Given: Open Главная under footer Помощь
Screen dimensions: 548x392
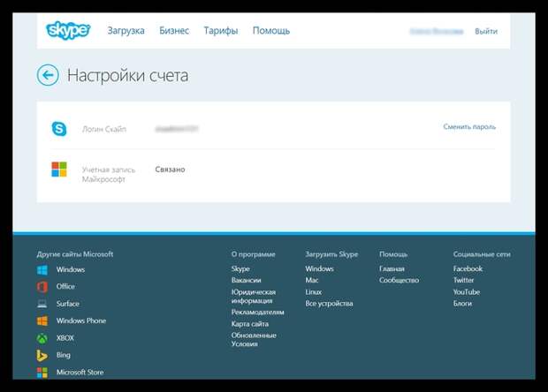Looking at the screenshot, I should [x=392, y=268].
